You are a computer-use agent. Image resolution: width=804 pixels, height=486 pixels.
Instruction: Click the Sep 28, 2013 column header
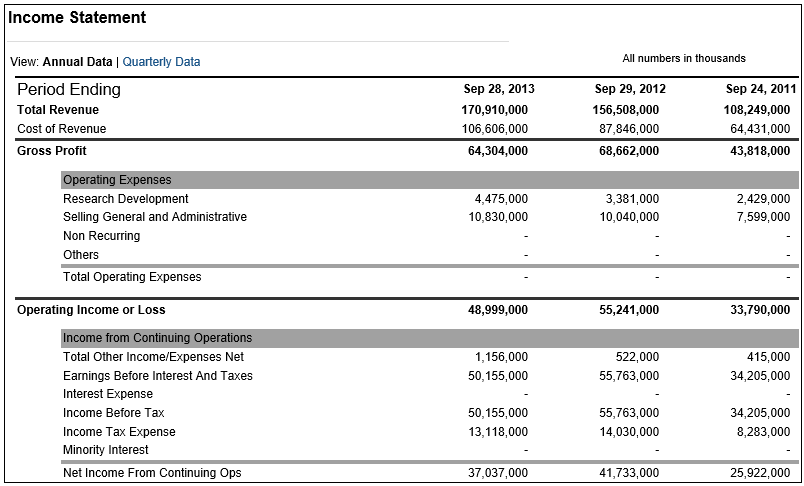point(499,89)
